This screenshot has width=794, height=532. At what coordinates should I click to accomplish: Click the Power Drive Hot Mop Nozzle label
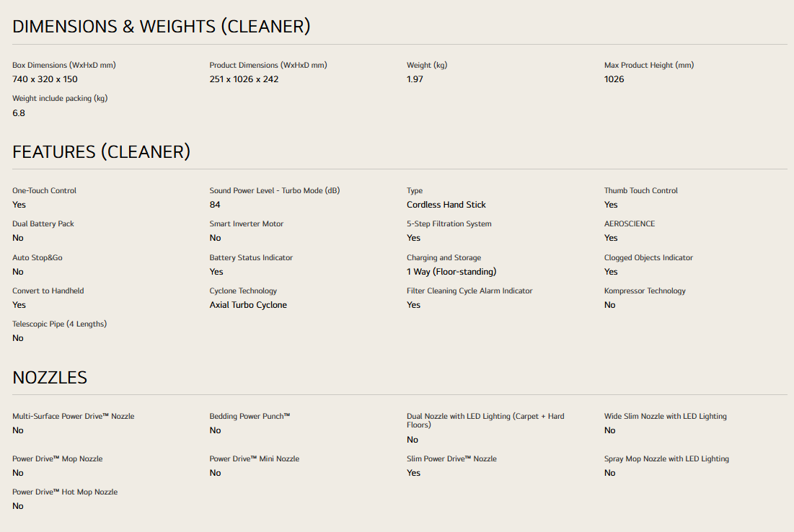(65, 492)
